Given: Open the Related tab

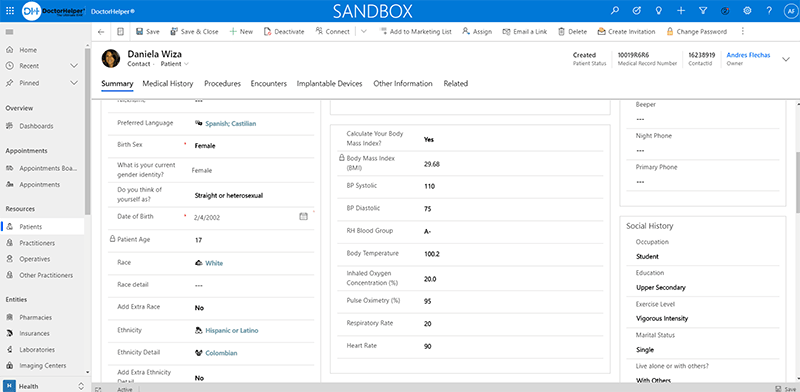Looking at the screenshot, I should click(x=456, y=84).
